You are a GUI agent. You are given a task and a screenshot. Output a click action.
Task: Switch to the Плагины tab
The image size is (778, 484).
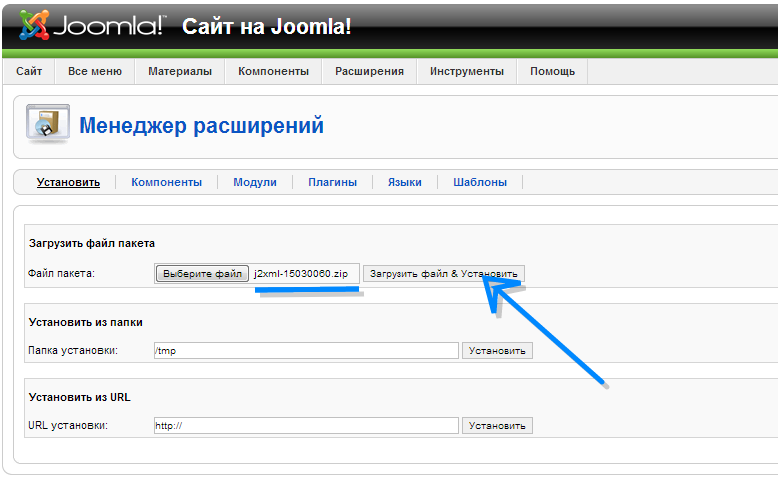(x=333, y=182)
